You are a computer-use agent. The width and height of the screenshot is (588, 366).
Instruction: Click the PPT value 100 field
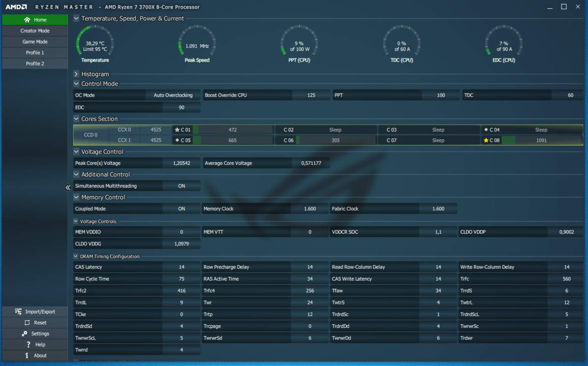(x=441, y=95)
